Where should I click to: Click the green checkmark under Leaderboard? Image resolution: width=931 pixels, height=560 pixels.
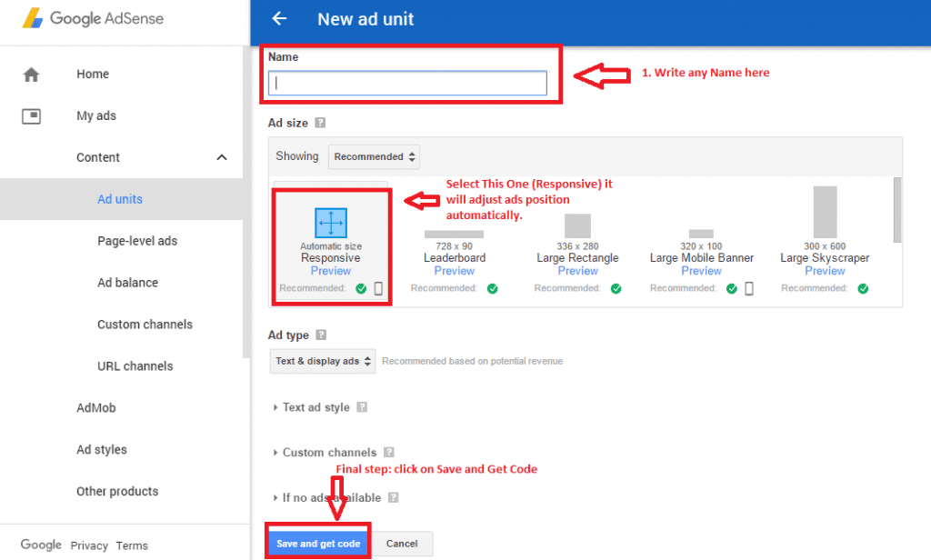pos(492,288)
